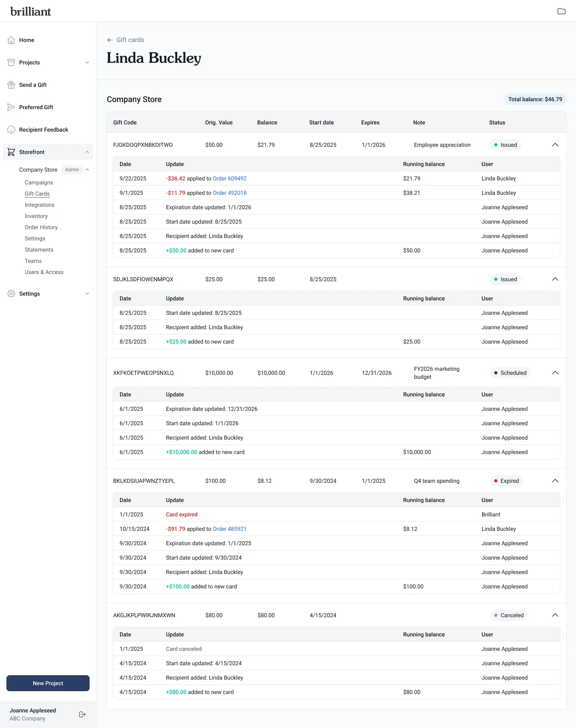576x728 pixels.
Task: Click the Preferred Gift paper plane icon
Action: point(11,107)
